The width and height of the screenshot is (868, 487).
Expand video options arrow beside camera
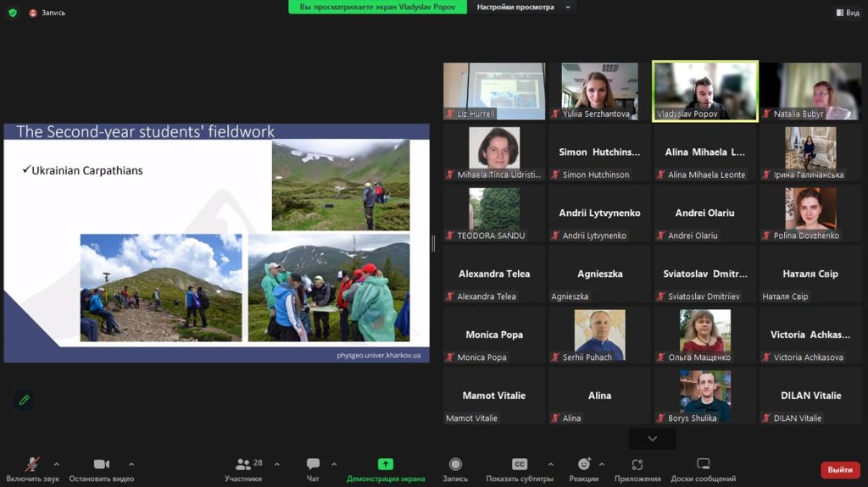click(131, 464)
